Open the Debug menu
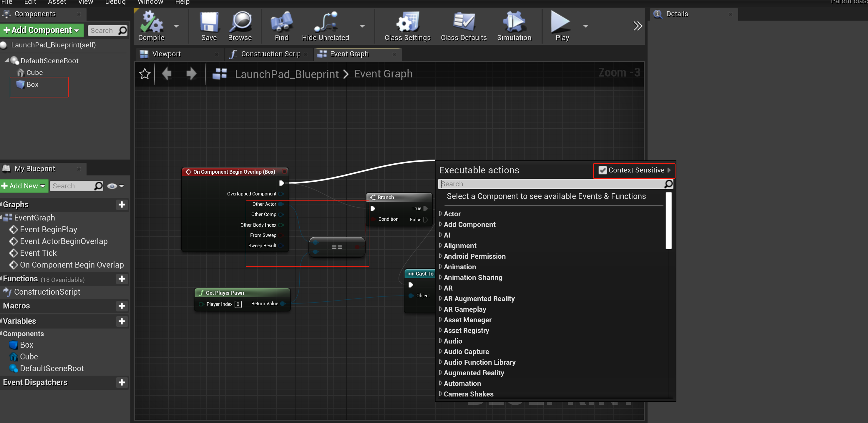Viewport: 868px width, 423px height. [x=115, y=2]
